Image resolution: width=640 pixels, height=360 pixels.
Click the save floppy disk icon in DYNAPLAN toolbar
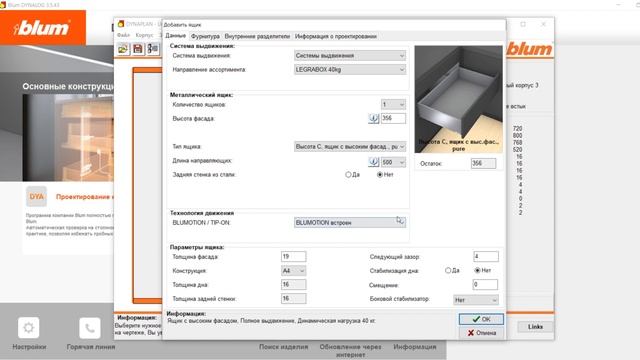[x=138, y=49]
